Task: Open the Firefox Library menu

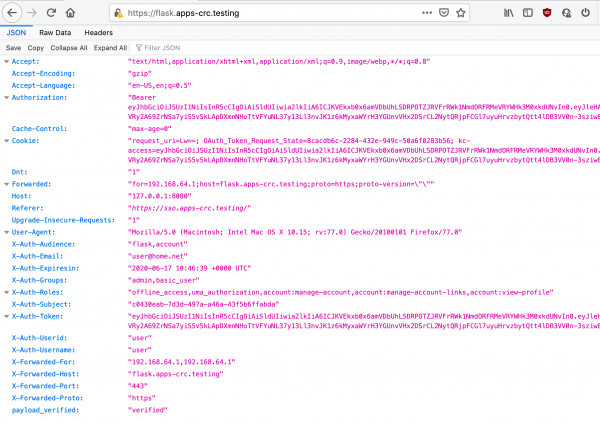Action: coord(508,13)
